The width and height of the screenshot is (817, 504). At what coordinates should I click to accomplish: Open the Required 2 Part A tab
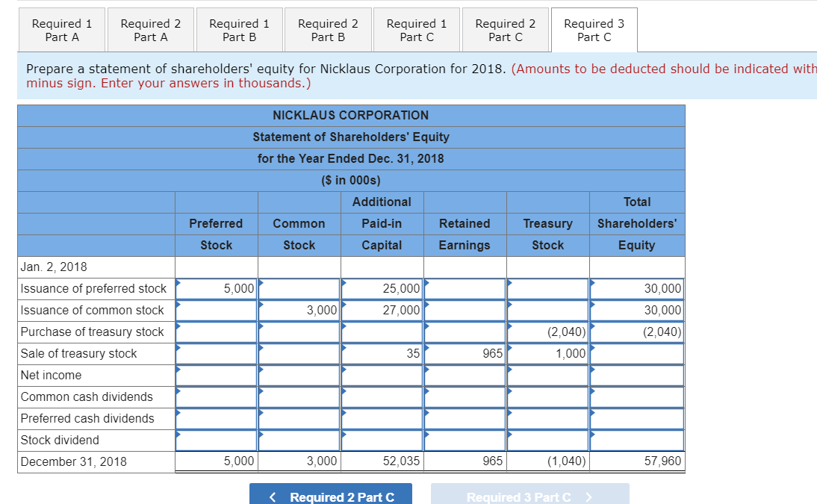[x=151, y=30]
